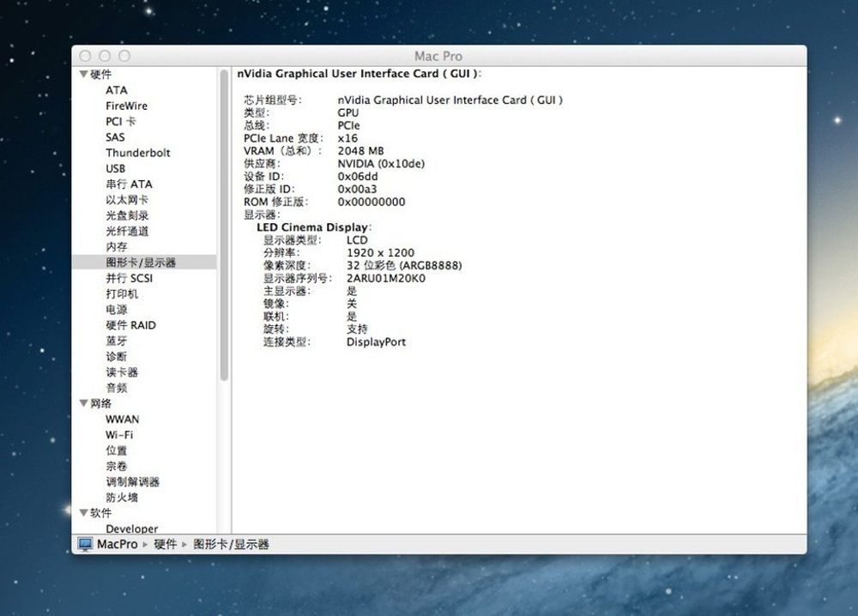Screen dimensions: 858x616
Task: Select 光纤通道 in the sidebar
Action: [127, 232]
